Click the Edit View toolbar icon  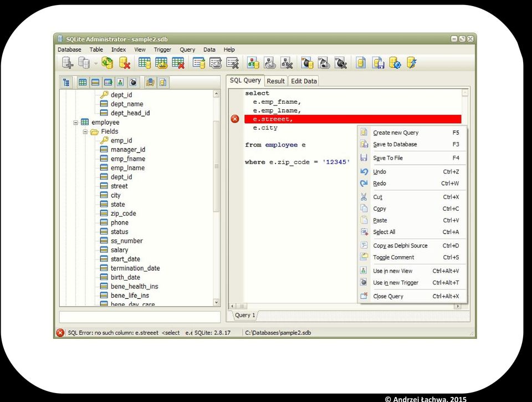click(x=270, y=63)
